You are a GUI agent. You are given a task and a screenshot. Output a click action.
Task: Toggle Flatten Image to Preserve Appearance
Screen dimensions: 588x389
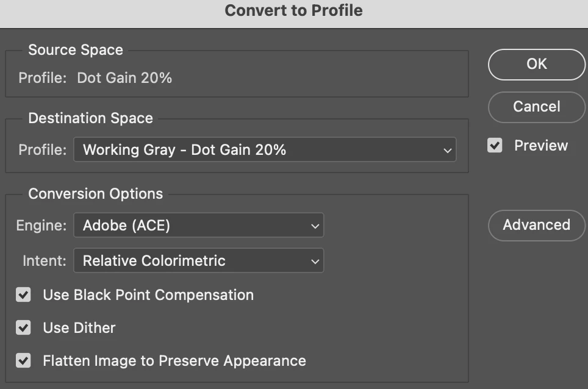[24, 361]
